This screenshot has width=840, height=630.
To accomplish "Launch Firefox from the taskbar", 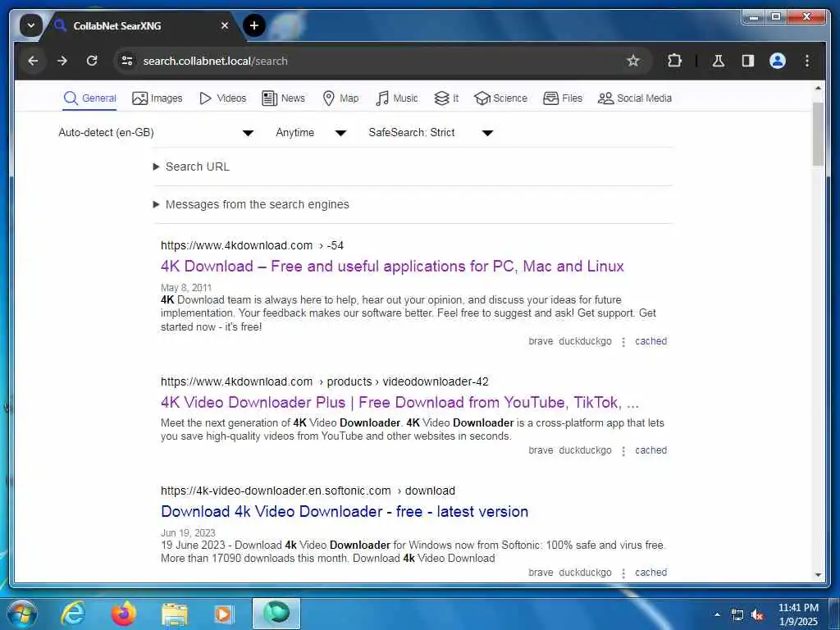I will (x=124, y=614).
